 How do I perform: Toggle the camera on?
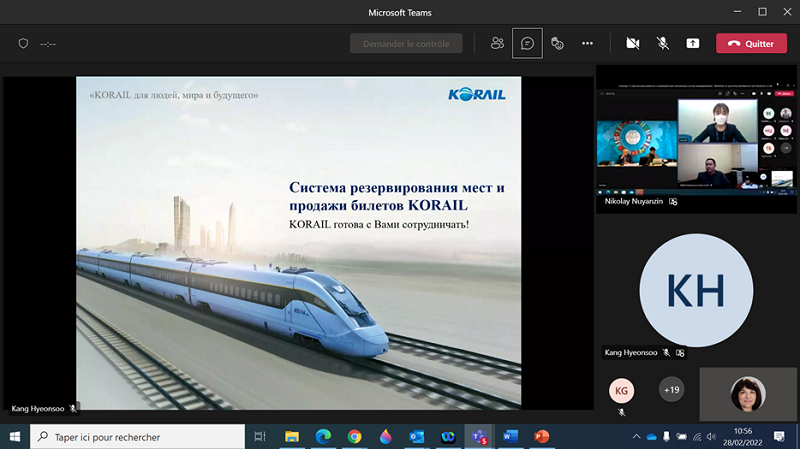632,44
